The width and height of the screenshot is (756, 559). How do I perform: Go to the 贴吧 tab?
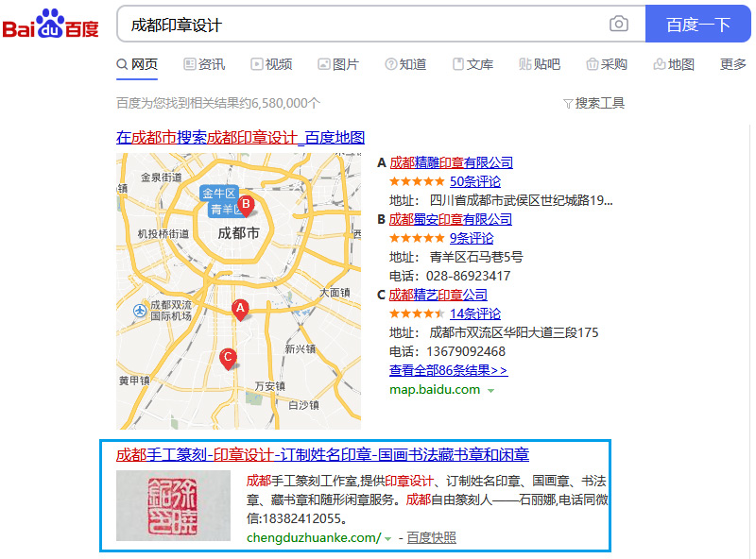pyautogui.click(x=540, y=64)
